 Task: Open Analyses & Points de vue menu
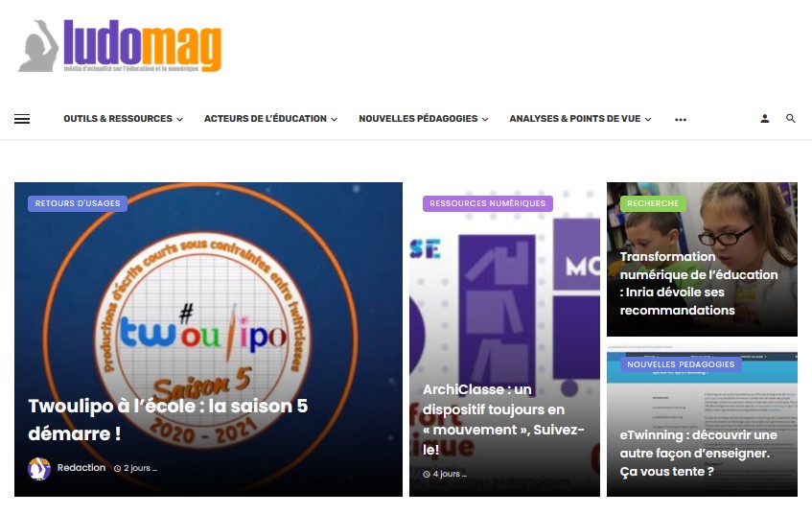[x=580, y=119]
